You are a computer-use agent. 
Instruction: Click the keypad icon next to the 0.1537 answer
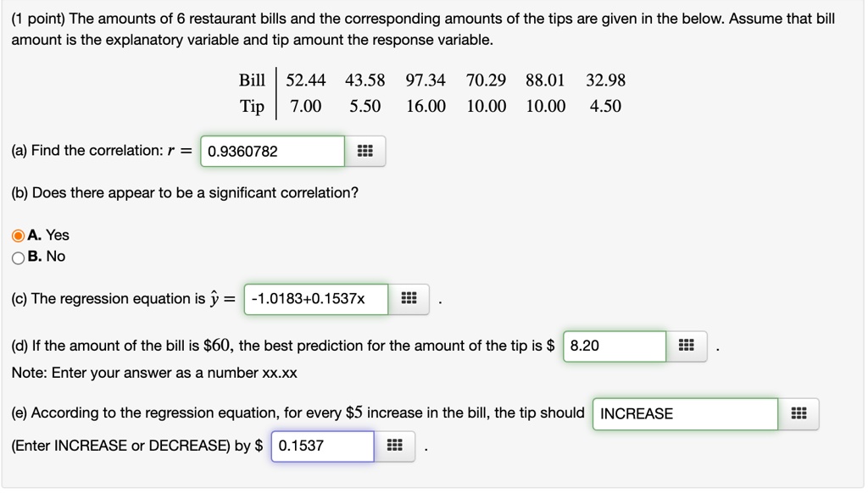pyautogui.click(x=394, y=446)
